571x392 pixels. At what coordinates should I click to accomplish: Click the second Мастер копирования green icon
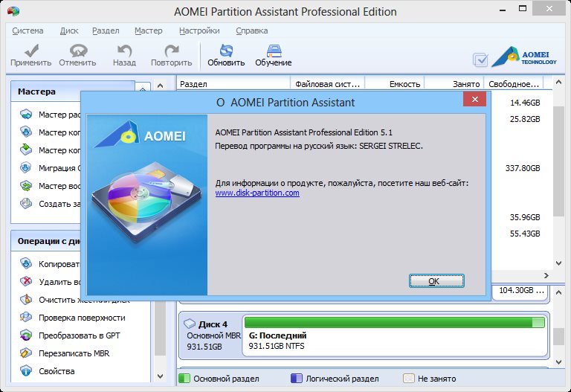click(26, 150)
